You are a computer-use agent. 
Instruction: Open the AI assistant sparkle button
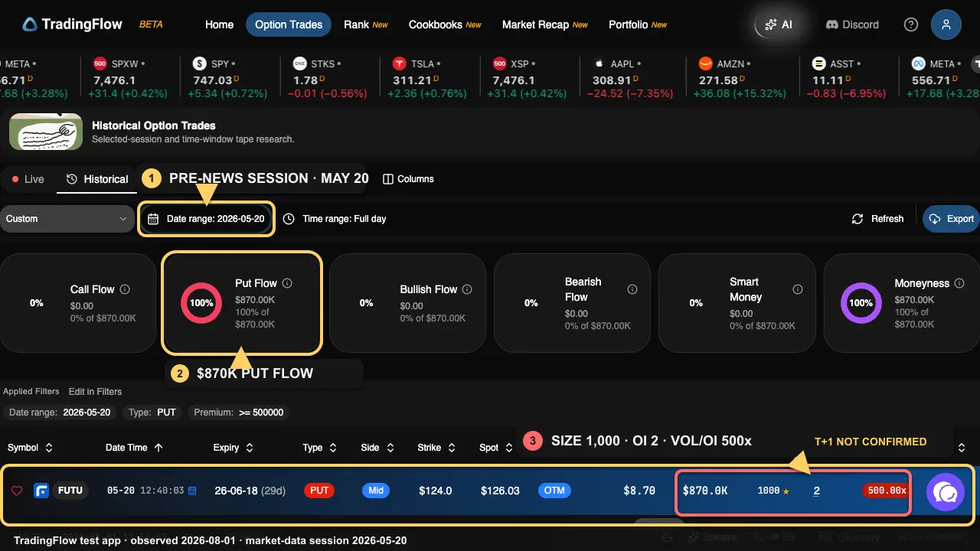[x=779, y=24]
